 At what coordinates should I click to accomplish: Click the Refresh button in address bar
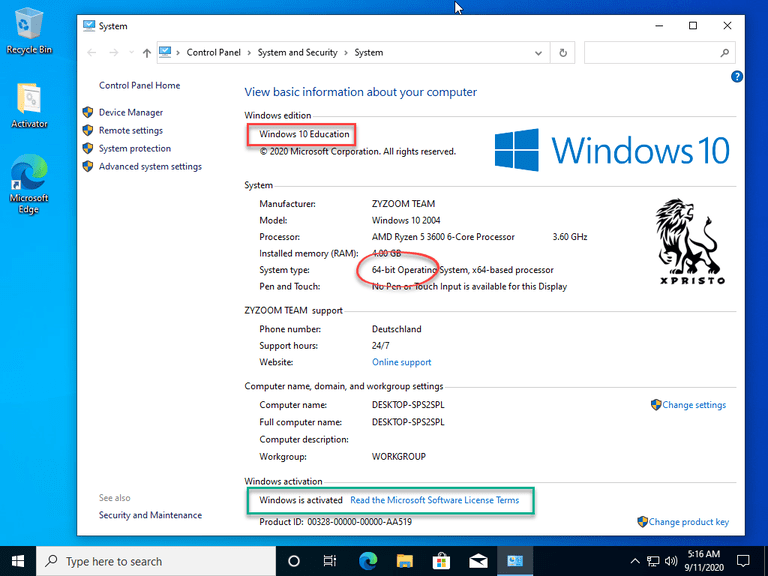[563, 53]
